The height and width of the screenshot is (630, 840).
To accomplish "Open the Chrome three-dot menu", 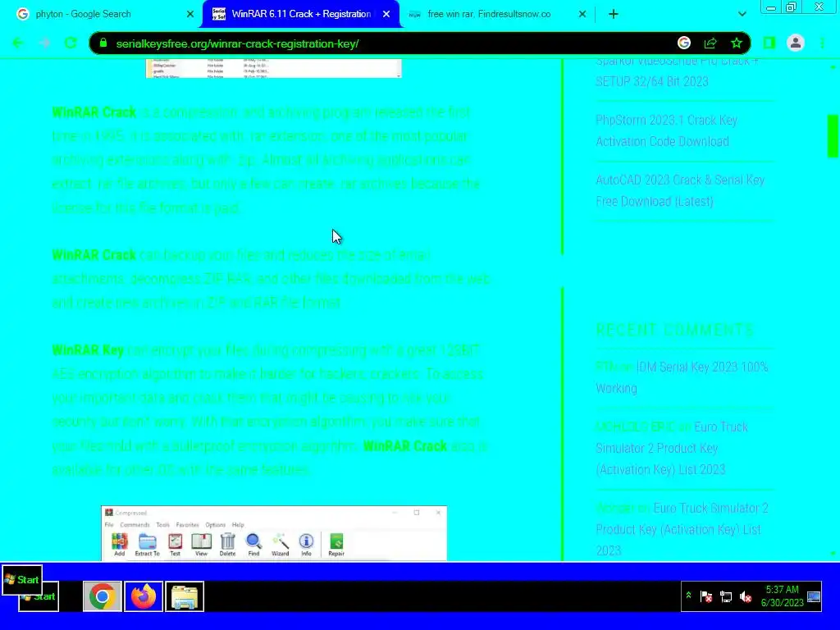I will click(x=822, y=43).
